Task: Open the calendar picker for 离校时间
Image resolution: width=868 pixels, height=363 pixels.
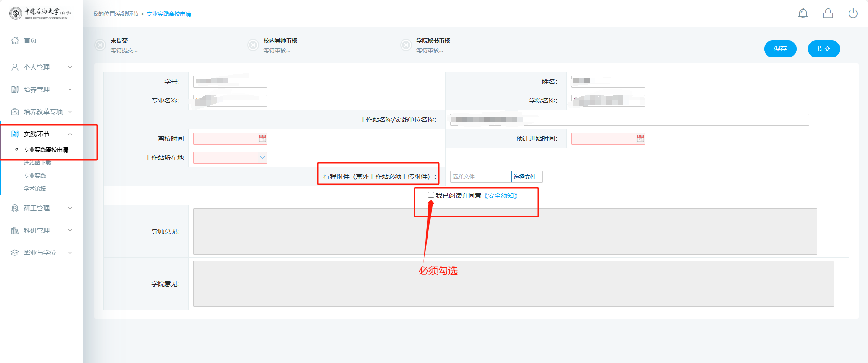Action: tap(262, 139)
